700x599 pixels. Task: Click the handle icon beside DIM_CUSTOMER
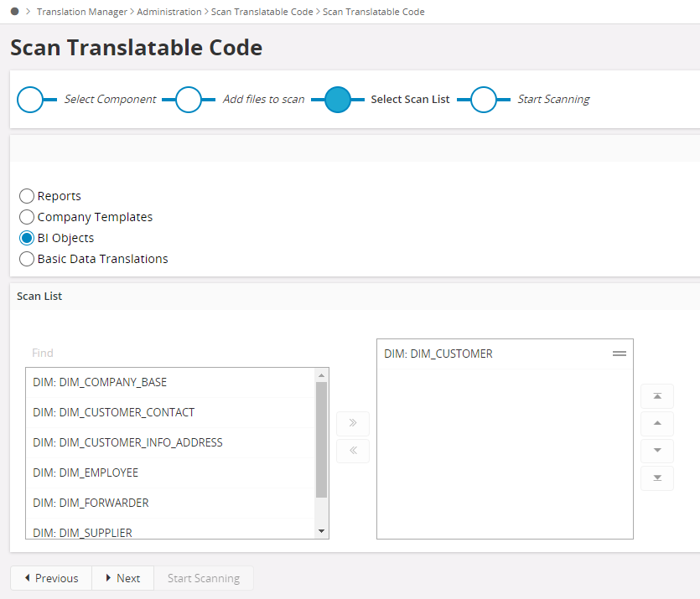pyautogui.click(x=619, y=354)
